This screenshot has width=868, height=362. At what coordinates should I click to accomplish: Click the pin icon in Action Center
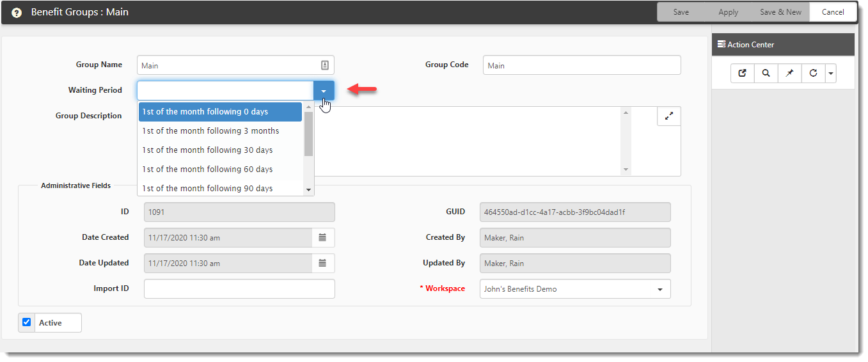click(x=789, y=74)
